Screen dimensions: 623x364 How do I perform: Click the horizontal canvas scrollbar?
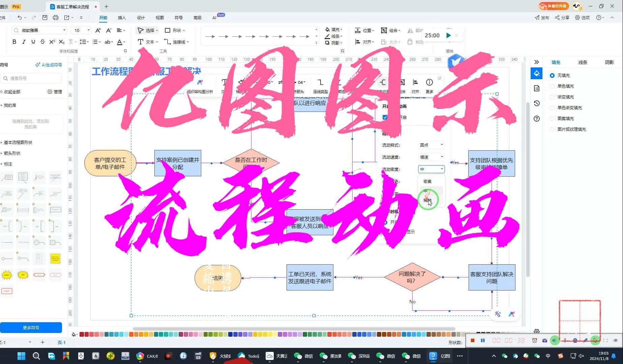pyautogui.click(x=294, y=329)
